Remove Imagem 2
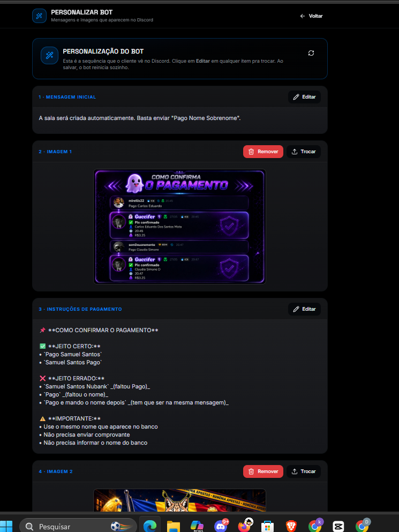 [263, 471]
